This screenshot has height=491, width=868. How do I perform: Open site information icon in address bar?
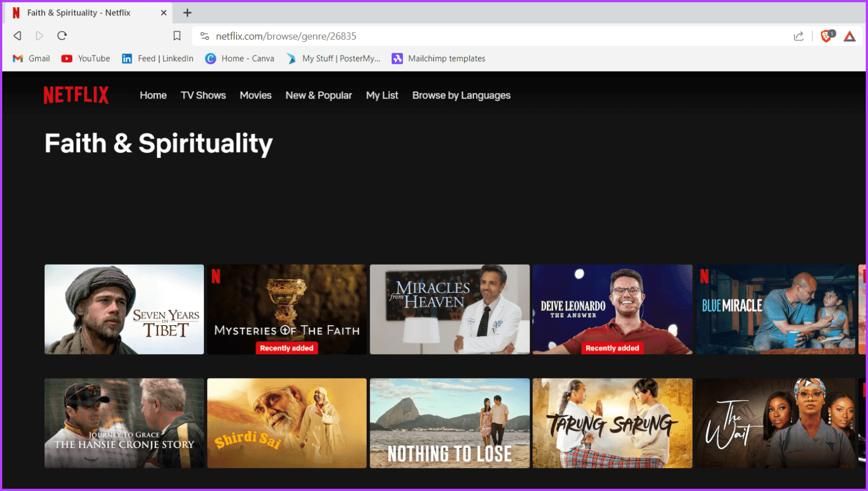click(205, 36)
